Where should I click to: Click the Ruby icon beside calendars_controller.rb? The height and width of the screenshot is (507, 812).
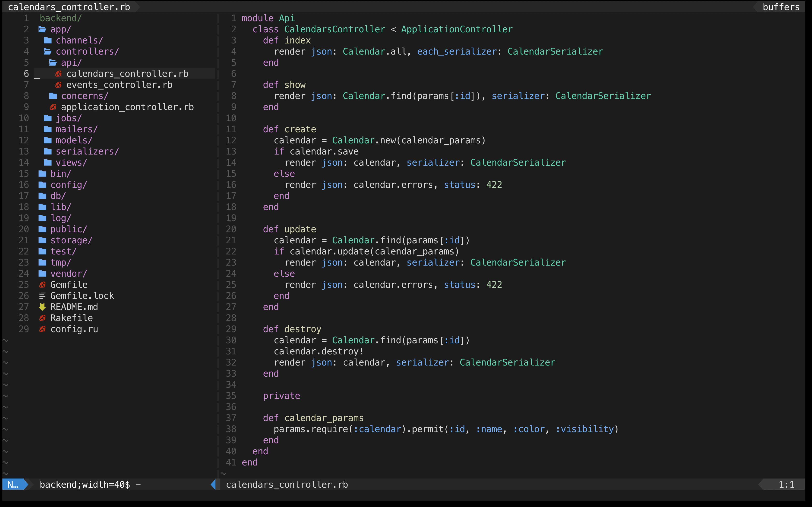pos(59,73)
